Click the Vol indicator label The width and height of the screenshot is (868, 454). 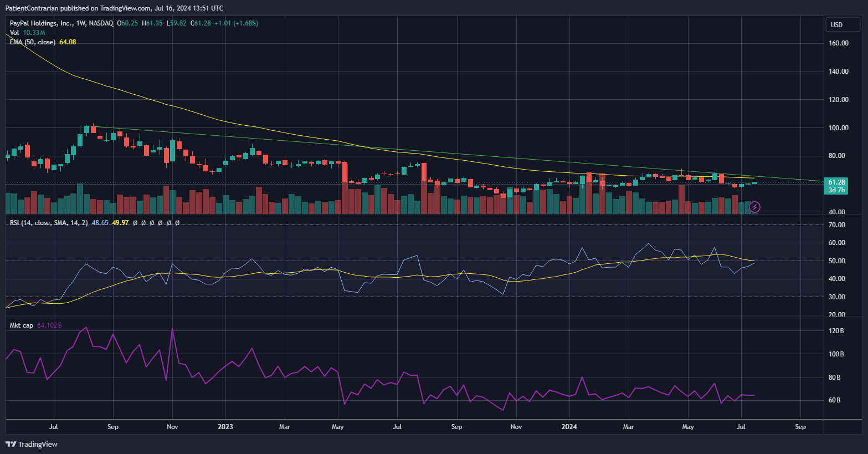14,33
